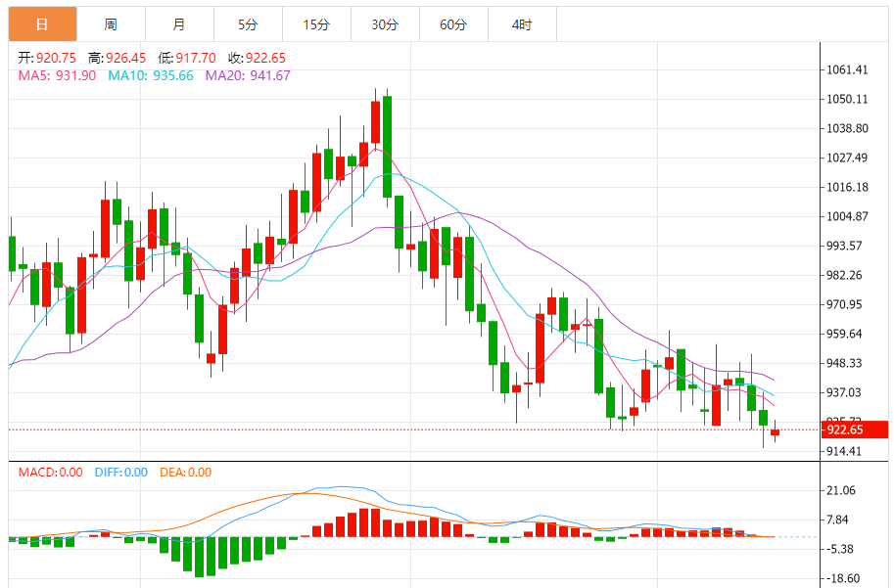The image size is (894, 588).
Task: Open the 4时 interval tab
Action: click(x=522, y=24)
